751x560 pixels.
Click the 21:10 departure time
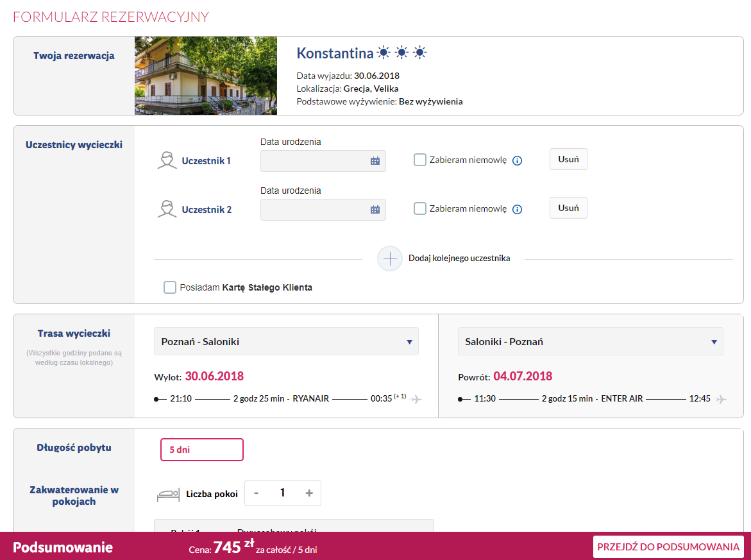coord(181,398)
